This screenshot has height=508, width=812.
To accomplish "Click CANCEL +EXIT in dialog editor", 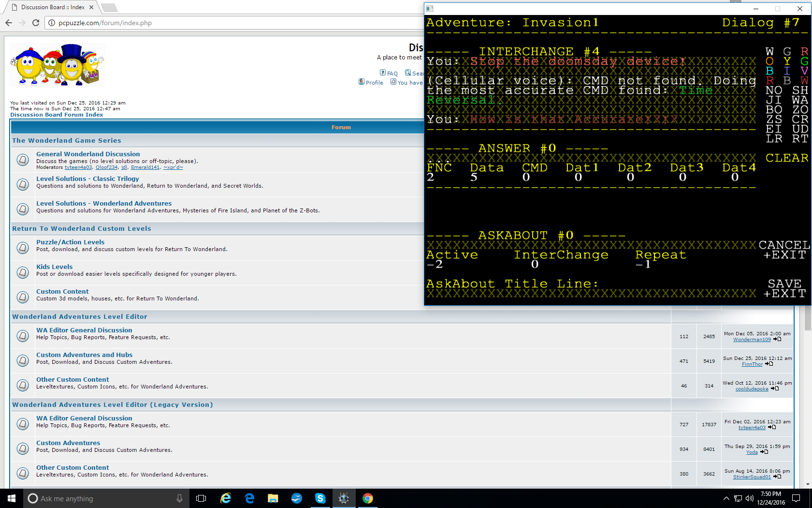I will (x=784, y=250).
